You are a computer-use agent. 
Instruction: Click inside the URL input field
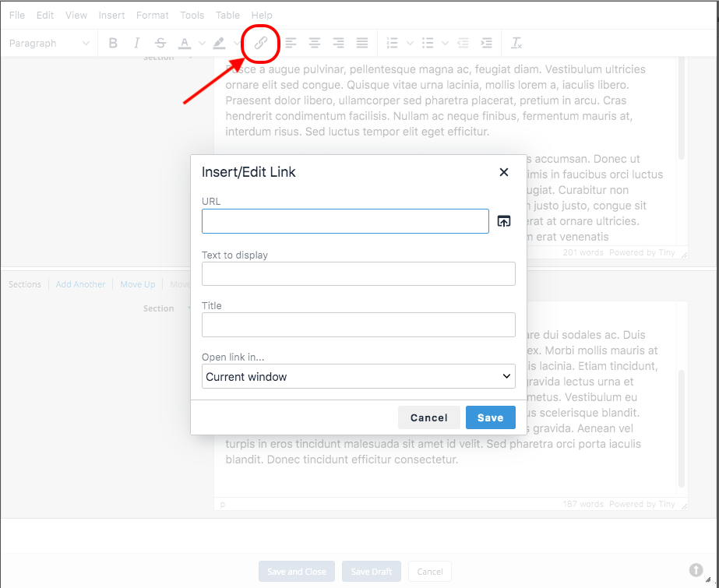(345, 221)
